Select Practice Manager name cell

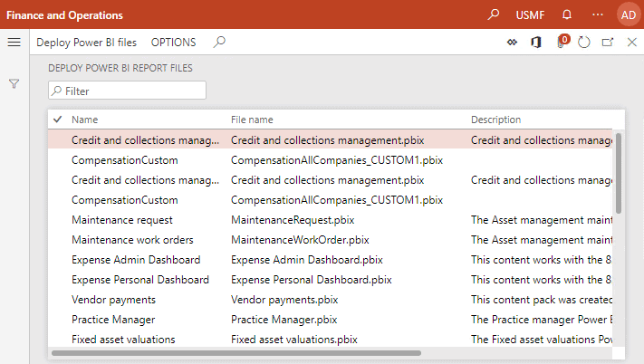coord(113,320)
